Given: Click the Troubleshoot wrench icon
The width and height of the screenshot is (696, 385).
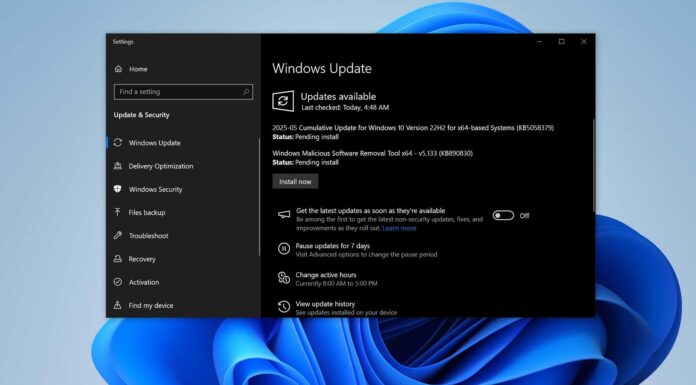Looking at the screenshot, I should click(x=118, y=235).
